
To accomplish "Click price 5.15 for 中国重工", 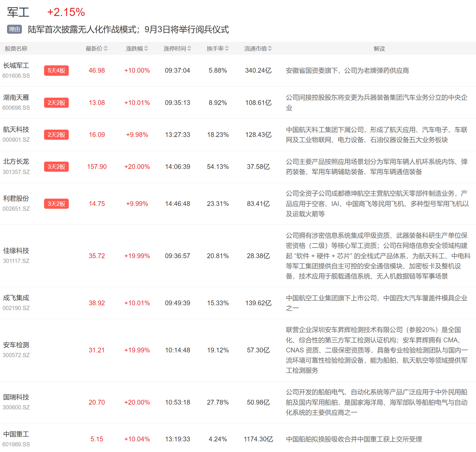I will pyautogui.click(x=97, y=439).
